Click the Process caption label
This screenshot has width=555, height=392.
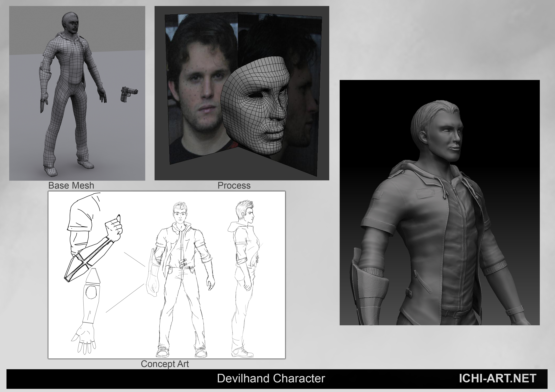[234, 186]
